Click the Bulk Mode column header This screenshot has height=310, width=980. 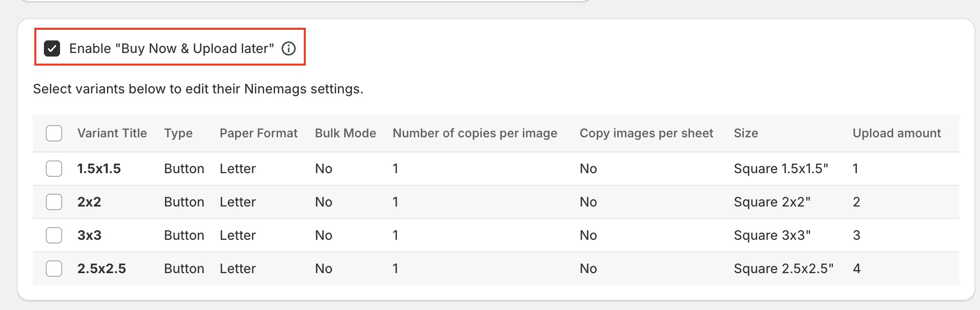345,133
